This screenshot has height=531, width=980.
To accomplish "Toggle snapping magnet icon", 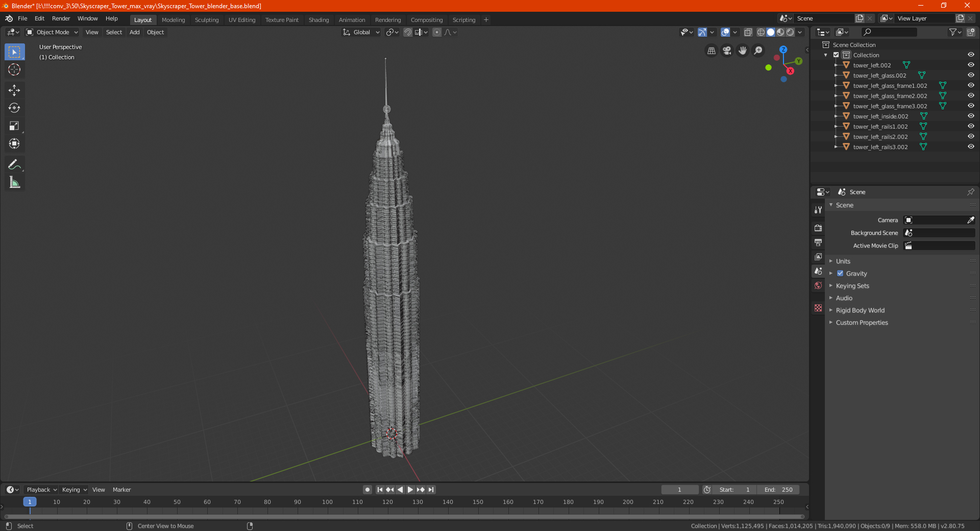I will 407,32.
